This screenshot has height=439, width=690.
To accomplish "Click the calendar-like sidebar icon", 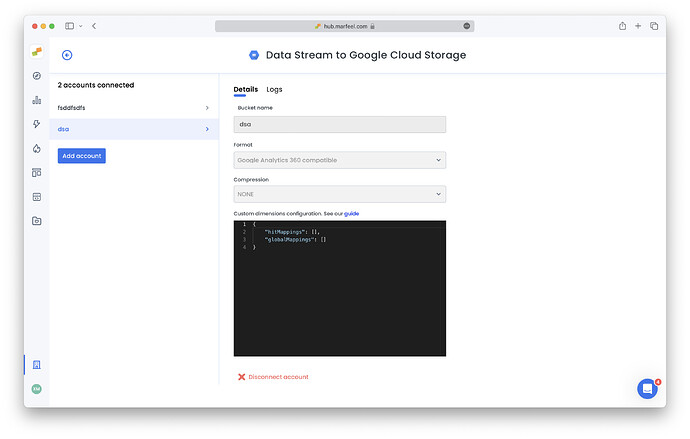I will coord(37,197).
